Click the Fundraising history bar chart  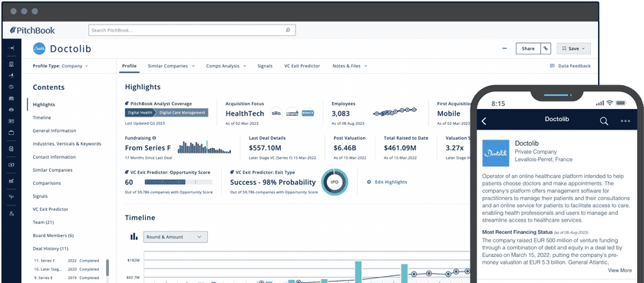click(x=204, y=146)
